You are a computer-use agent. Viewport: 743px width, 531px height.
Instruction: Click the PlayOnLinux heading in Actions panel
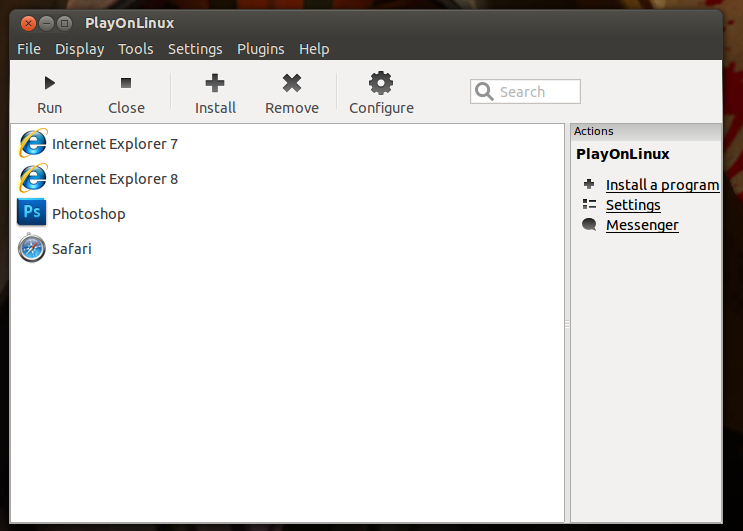coord(623,154)
